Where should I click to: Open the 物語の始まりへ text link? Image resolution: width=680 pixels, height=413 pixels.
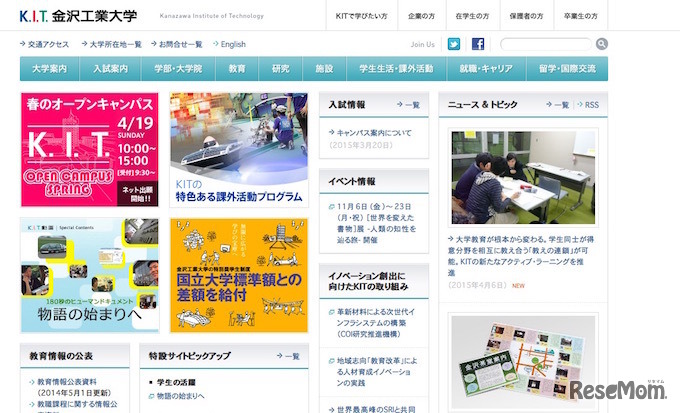pyautogui.click(x=177, y=396)
